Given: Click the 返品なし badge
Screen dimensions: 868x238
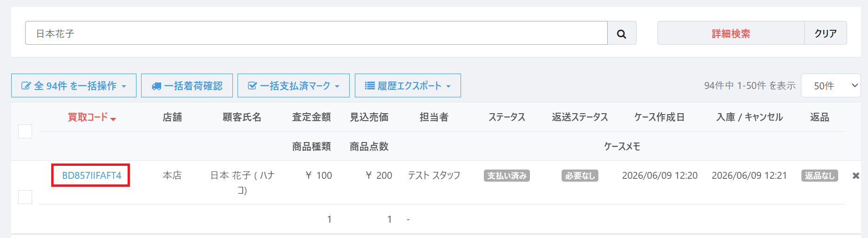Looking at the screenshot, I should click(x=820, y=176).
